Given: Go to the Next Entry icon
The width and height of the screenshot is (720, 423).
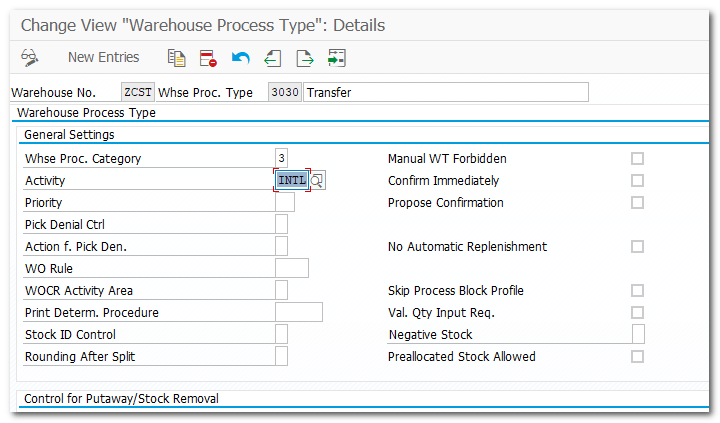Looking at the screenshot, I should (x=304, y=57).
